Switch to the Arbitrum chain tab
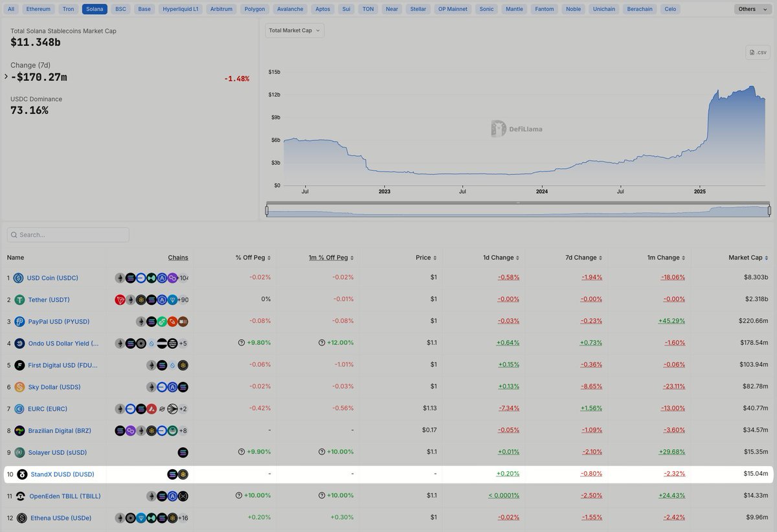This screenshot has width=777, height=532. coord(221,9)
